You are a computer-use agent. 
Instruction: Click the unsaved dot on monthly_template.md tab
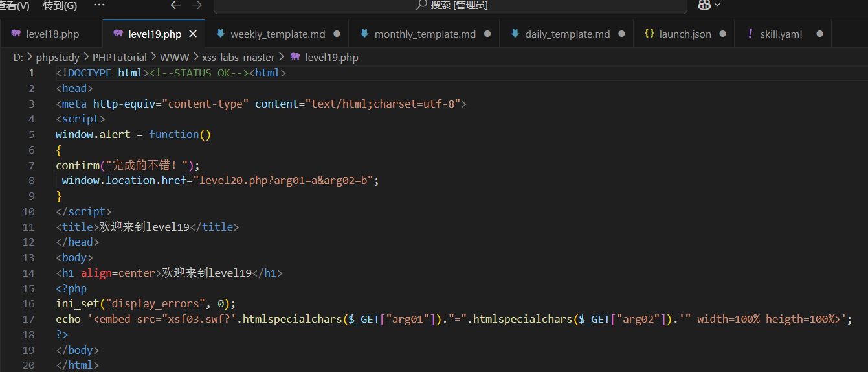(487, 34)
